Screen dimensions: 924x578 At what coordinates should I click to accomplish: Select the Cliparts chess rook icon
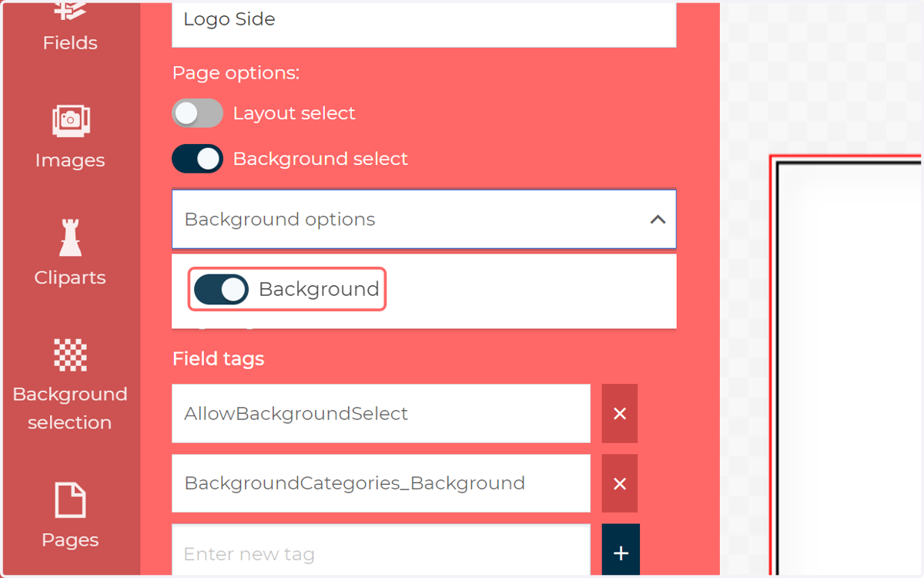point(70,237)
